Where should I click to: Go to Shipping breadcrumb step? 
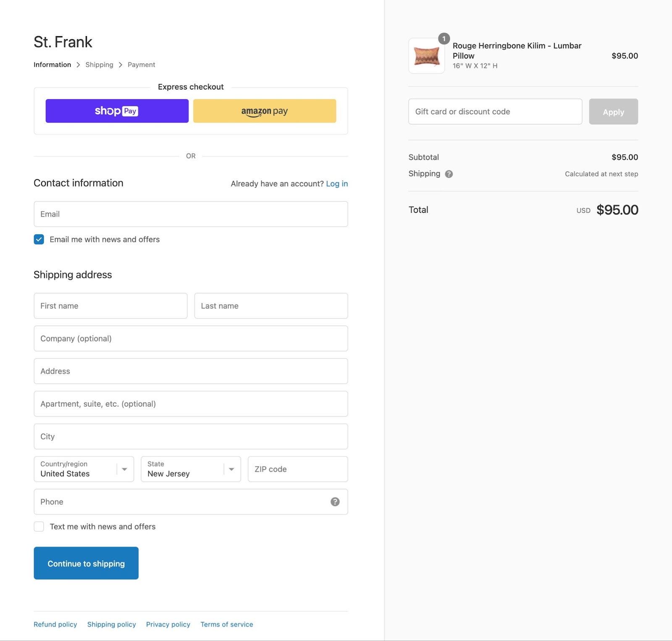[99, 65]
